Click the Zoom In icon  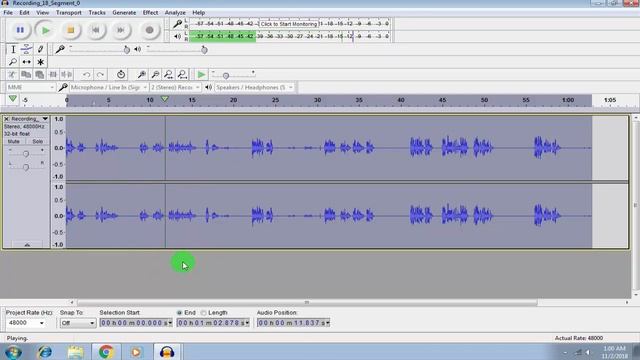pyautogui.click(x=142, y=75)
